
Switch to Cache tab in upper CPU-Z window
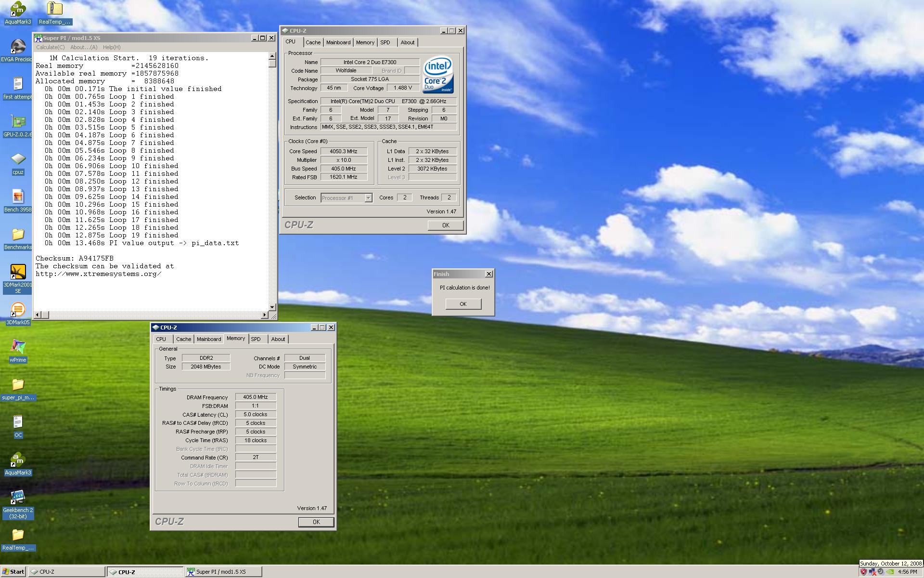313,42
